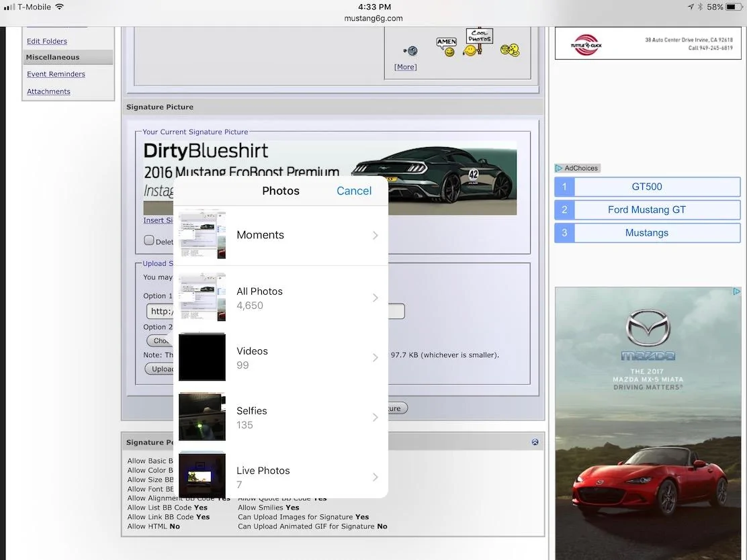Tap the location services arrow icon
The width and height of the screenshot is (747, 560).
[x=691, y=7]
